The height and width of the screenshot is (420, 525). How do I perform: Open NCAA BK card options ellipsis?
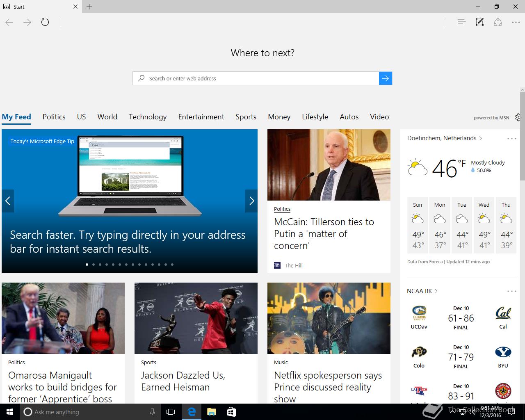tap(512, 291)
